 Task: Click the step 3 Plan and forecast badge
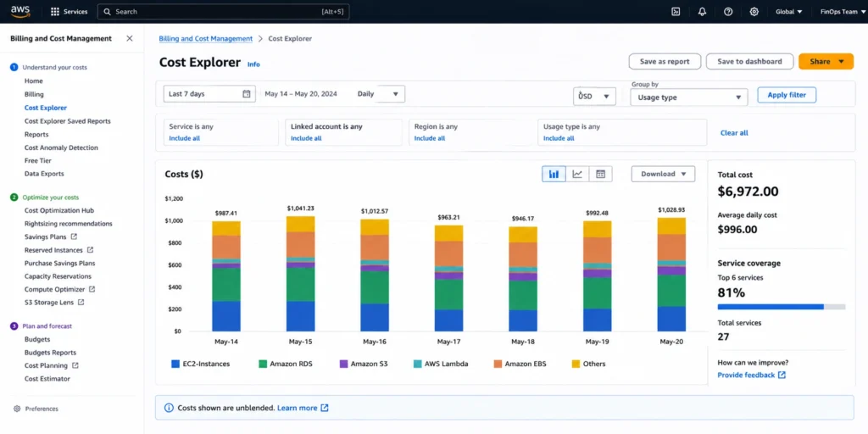14,326
